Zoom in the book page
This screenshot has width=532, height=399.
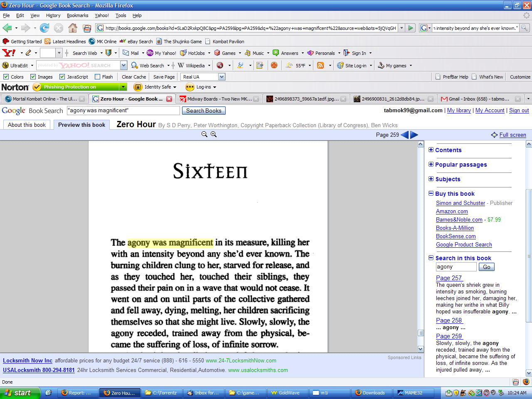pos(214,134)
